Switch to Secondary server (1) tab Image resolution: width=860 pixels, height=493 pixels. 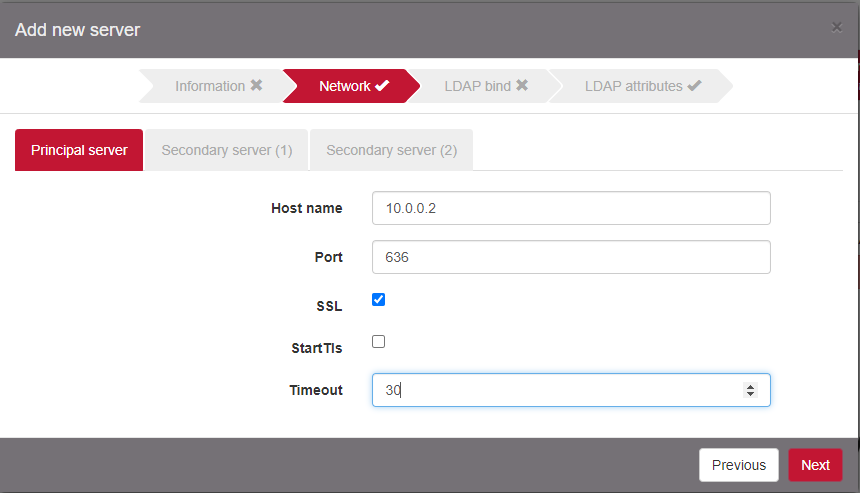pyautogui.click(x=226, y=150)
